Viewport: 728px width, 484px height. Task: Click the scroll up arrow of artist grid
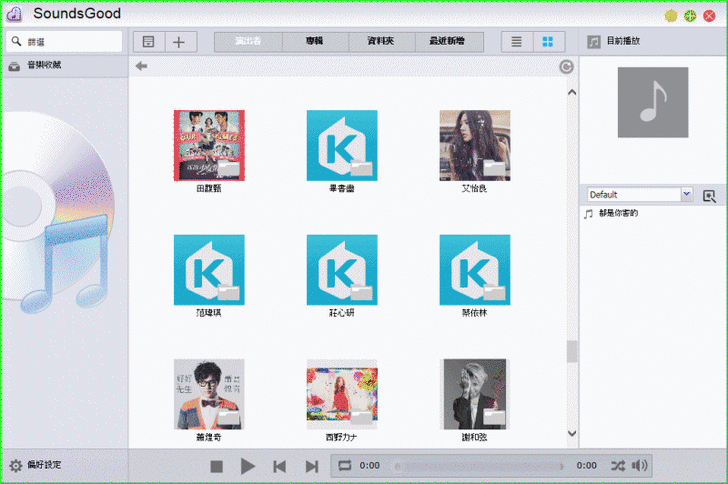[x=572, y=92]
